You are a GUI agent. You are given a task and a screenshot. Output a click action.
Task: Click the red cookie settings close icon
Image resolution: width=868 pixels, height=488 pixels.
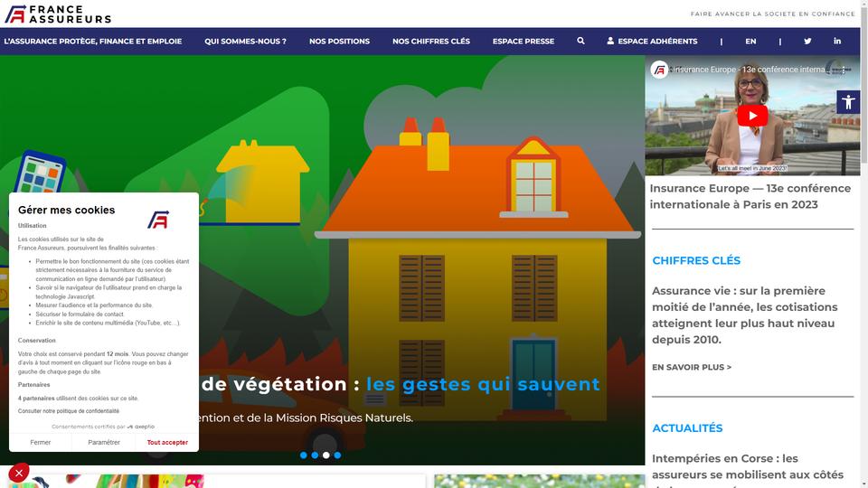point(19,473)
